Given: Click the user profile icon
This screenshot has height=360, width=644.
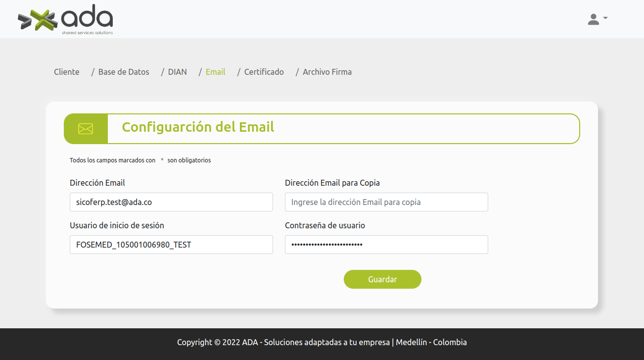Looking at the screenshot, I should 593,19.
